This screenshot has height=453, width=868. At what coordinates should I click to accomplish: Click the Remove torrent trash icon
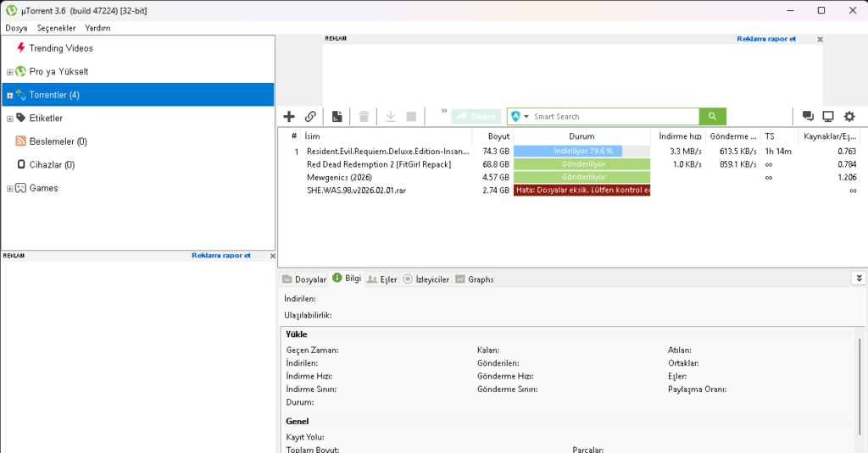(364, 116)
